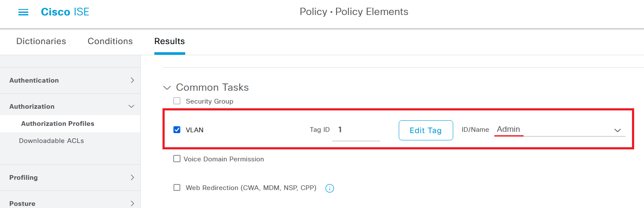Click the Edit Tag button
Image resolution: width=644 pixels, height=208 pixels.
(x=425, y=131)
